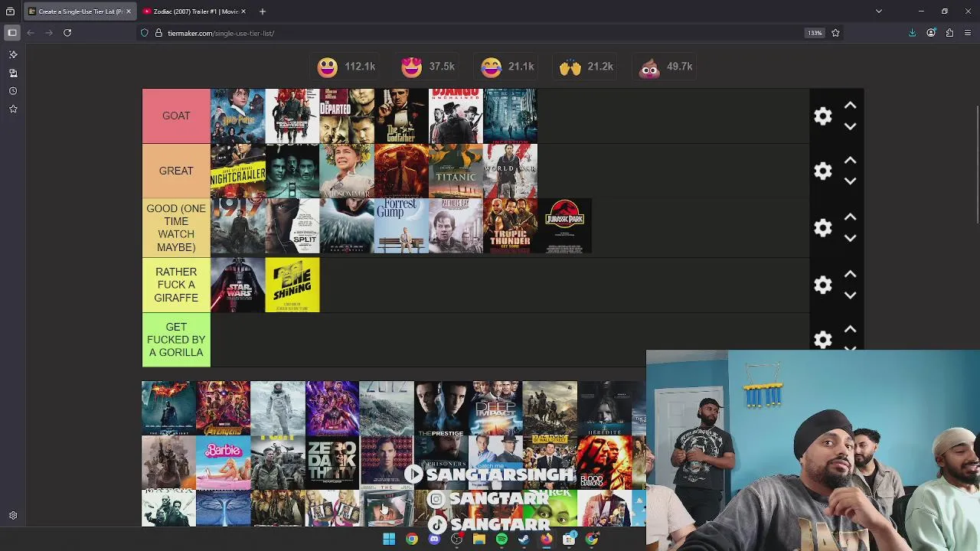View site security padlock info
This screenshot has width=980, height=551.
pos(158,33)
